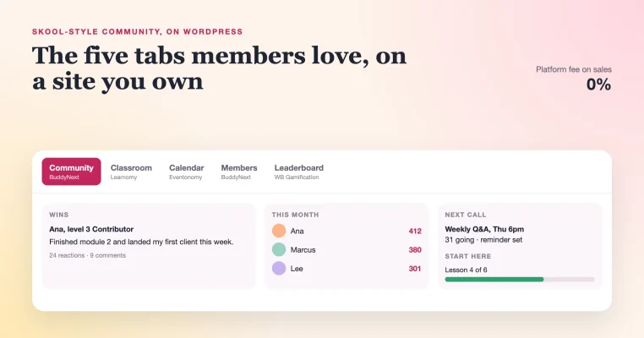Click the NEXT CALL heading
The height and width of the screenshot is (338, 644).
(466, 215)
